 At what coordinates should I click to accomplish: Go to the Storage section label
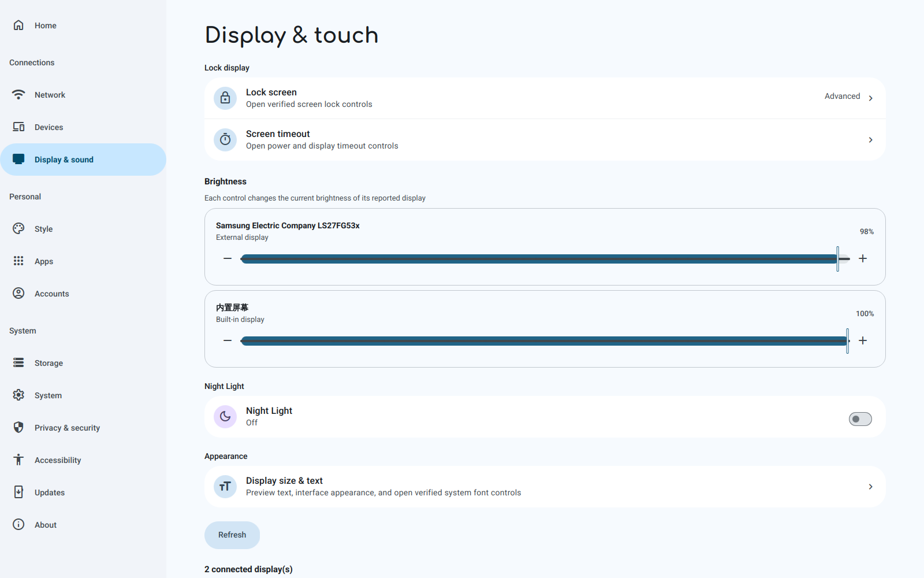[x=49, y=363]
